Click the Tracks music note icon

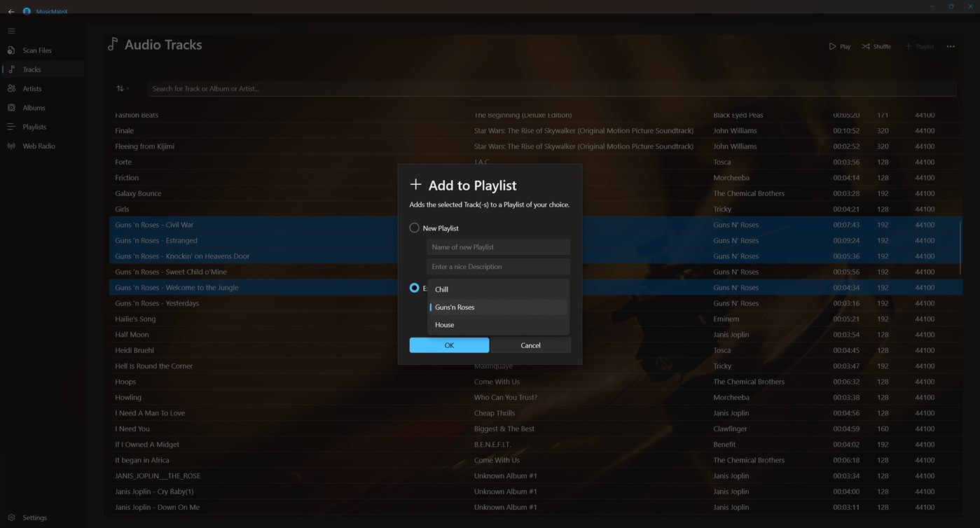click(11, 69)
